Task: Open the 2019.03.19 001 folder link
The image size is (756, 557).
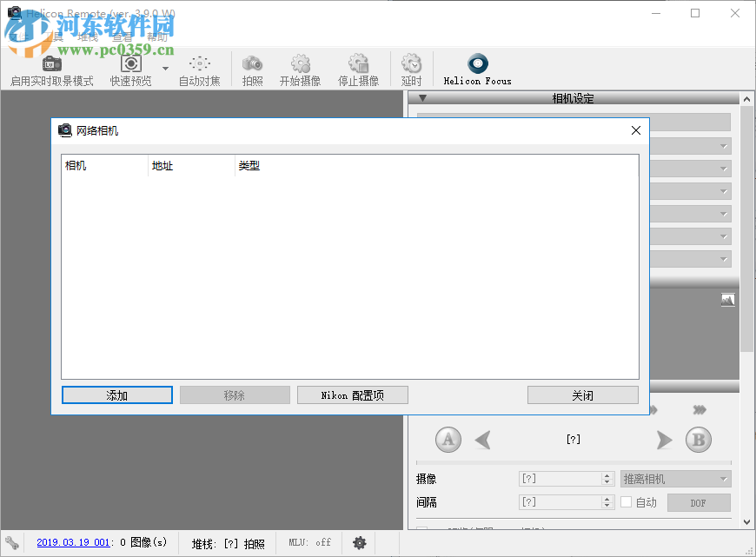Action: (73, 542)
